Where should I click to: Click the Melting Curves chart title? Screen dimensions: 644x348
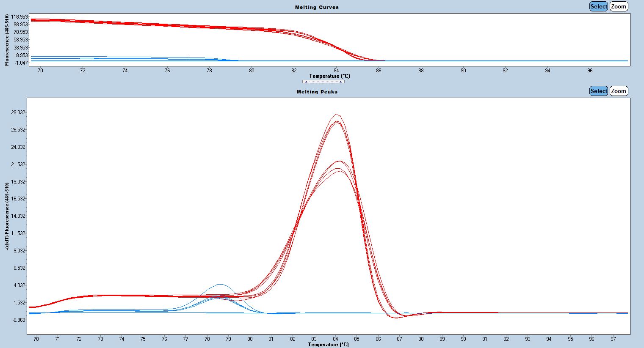click(317, 7)
